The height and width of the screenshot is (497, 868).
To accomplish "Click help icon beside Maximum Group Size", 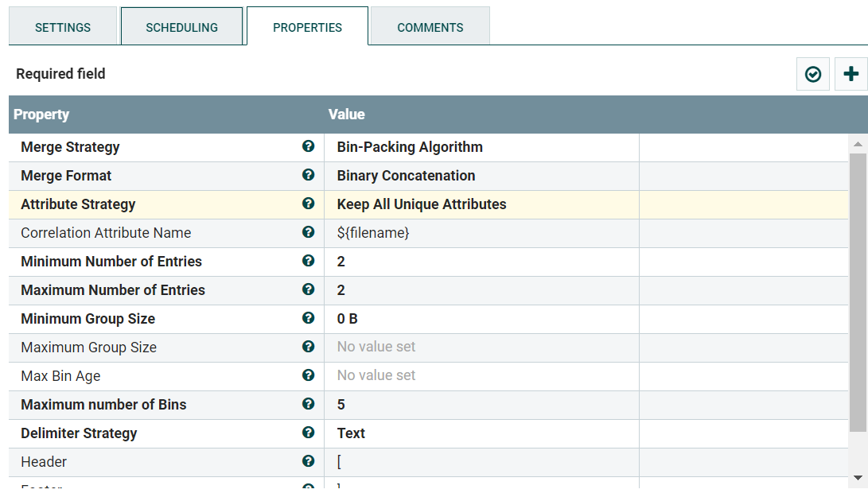I will coord(308,346).
